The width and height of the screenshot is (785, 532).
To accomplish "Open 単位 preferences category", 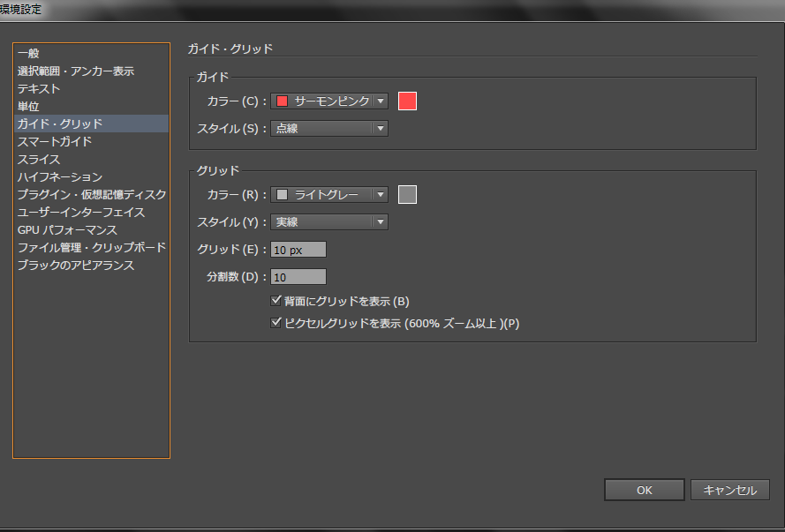I will coord(91,106).
